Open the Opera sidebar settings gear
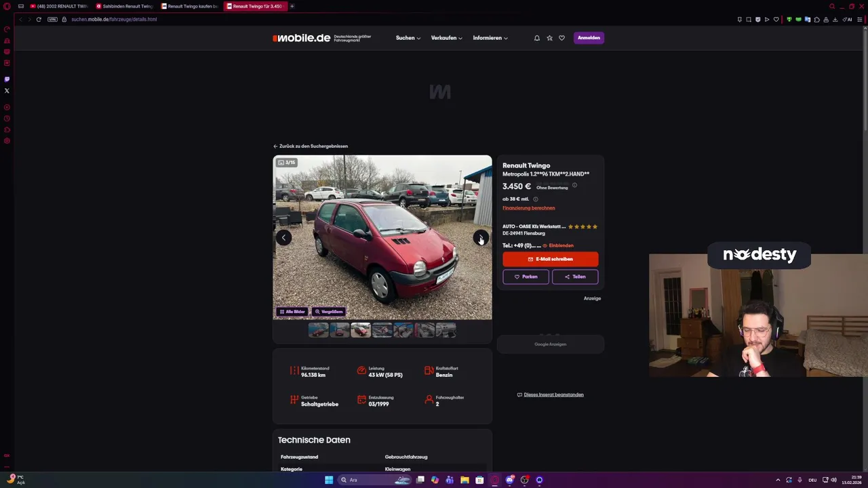This screenshot has height=488, width=868. [7, 141]
